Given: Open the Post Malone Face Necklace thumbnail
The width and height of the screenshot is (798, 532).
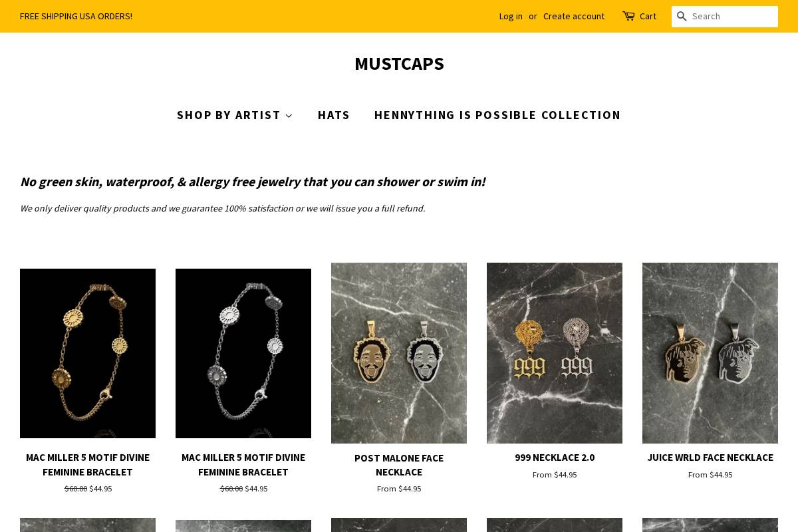Looking at the screenshot, I should click(x=399, y=353).
